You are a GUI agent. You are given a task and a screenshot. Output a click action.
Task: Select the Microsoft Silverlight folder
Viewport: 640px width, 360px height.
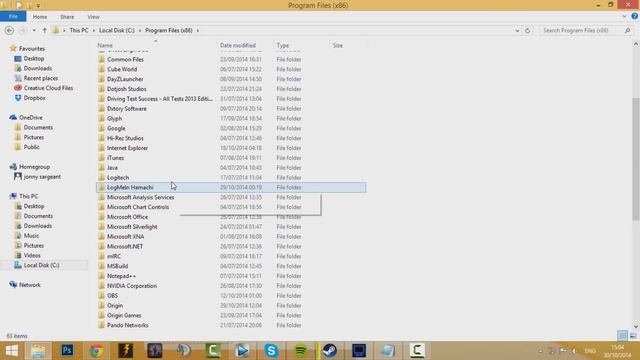pyautogui.click(x=132, y=227)
